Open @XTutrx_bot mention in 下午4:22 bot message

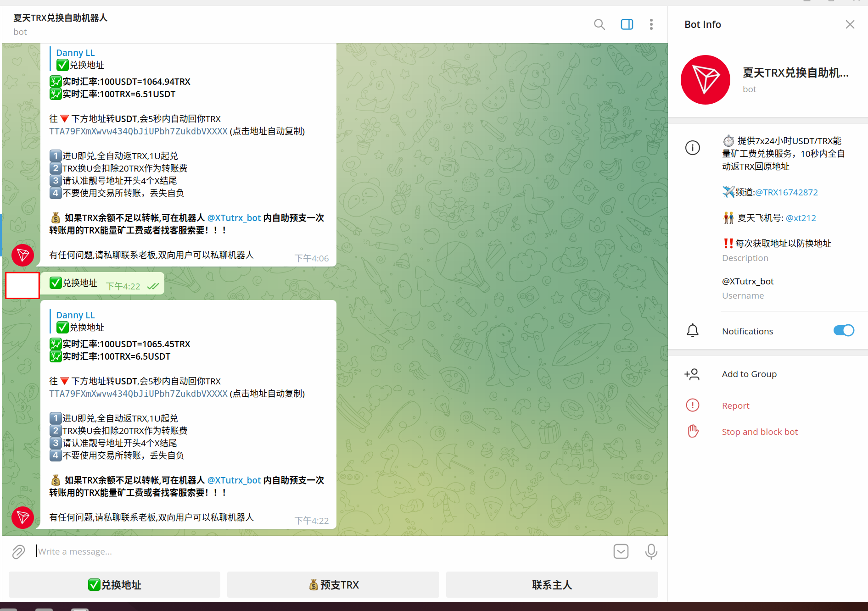pyautogui.click(x=234, y=480)
